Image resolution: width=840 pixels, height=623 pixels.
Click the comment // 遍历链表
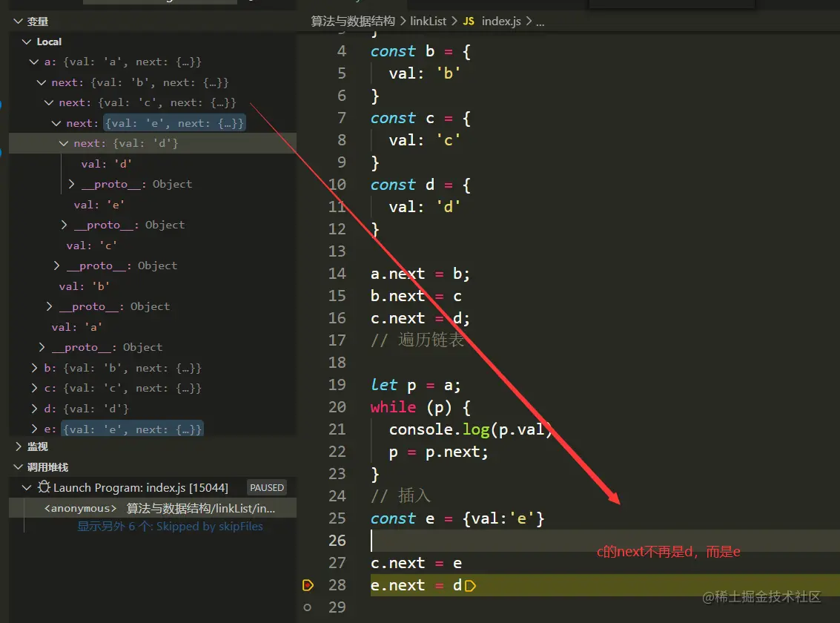click(417, 340)
